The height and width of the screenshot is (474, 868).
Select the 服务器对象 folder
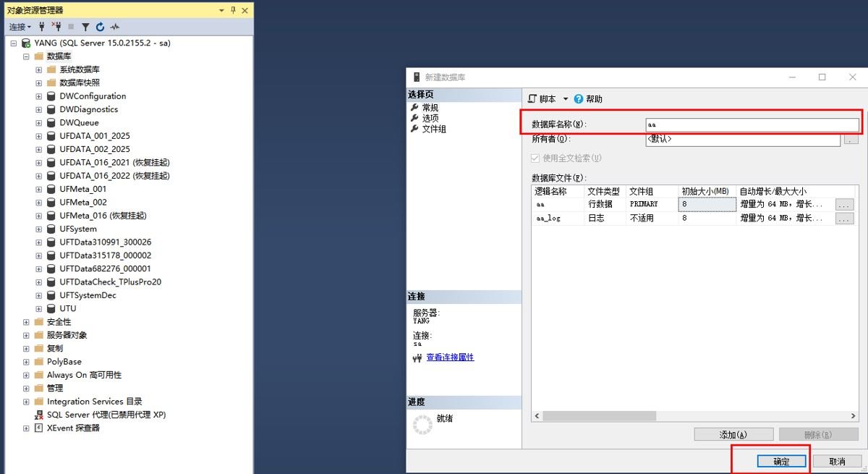tap(67, 335)
